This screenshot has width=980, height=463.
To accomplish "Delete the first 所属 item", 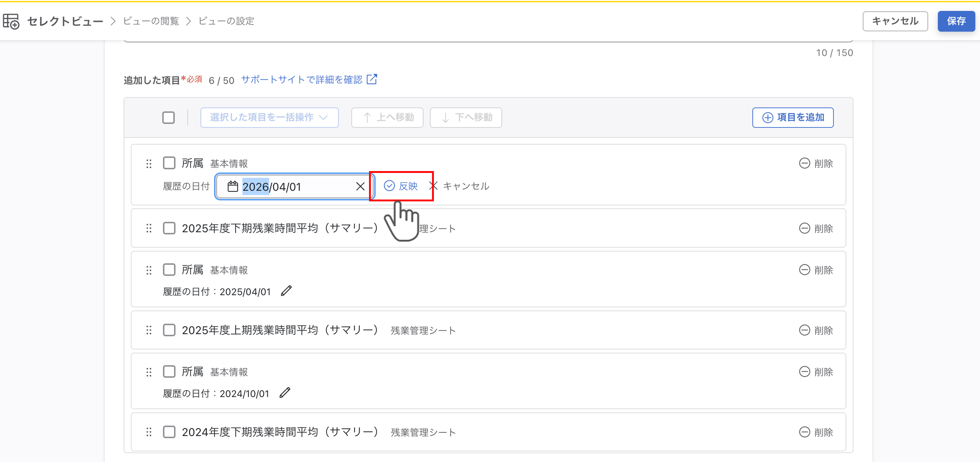I will click(816, 164).
